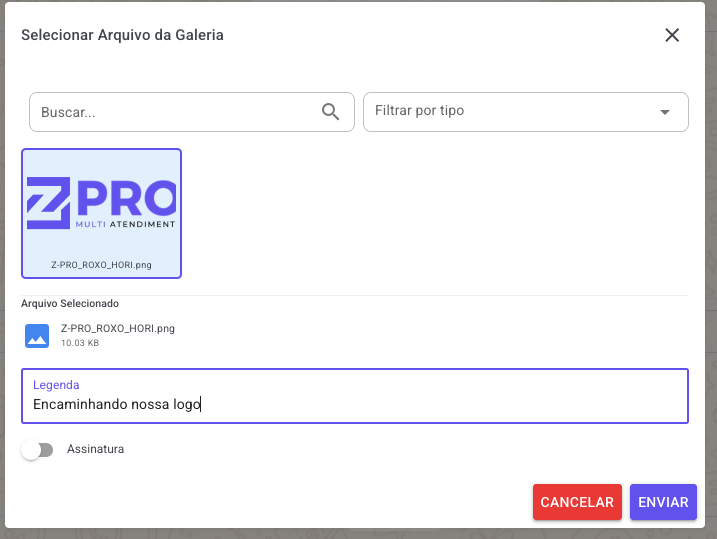The image size is (717, 539).
Task: Click the Selecionar Arquivo da Galeria title
Action: pos(122,35)
